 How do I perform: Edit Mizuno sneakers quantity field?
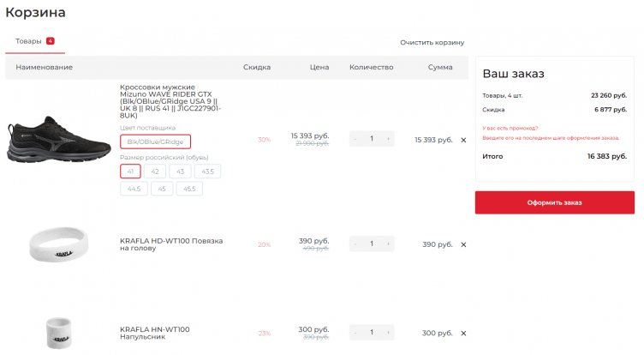click(372, 139)
